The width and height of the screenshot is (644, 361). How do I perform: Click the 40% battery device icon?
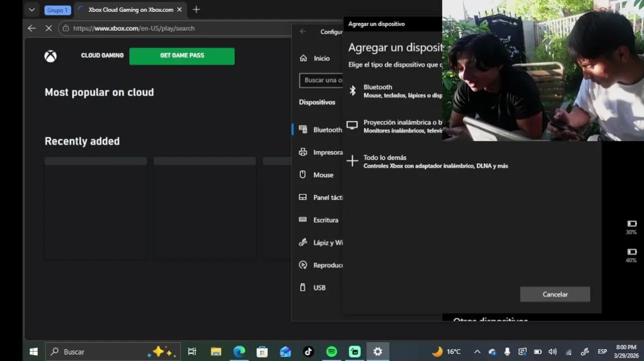point(631,252)
